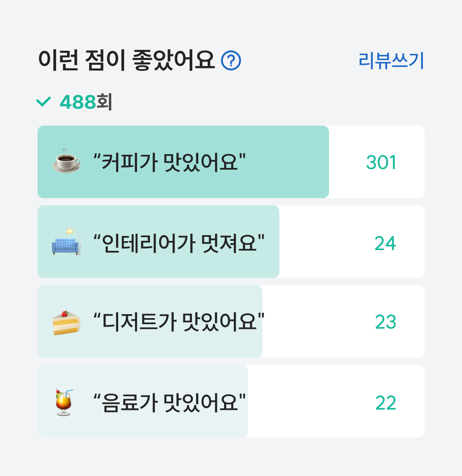
Task: Select the "커피가 맛있어요" label
Action: 169,162
